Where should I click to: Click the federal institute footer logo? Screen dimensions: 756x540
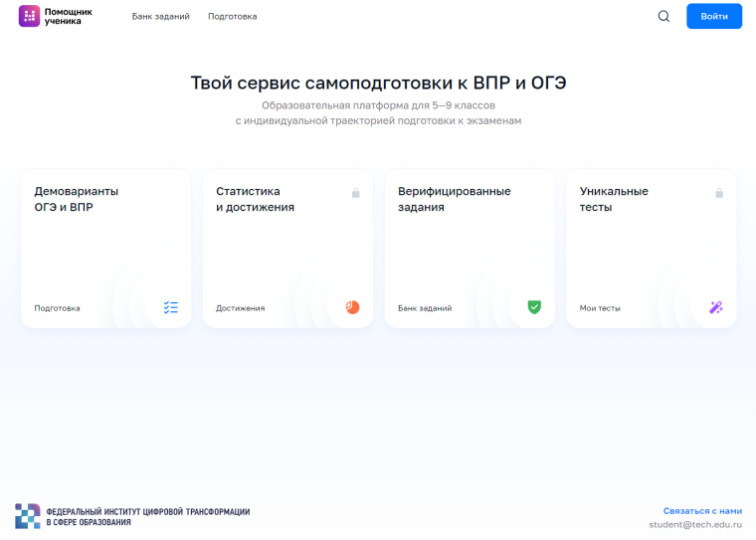(x=28, y=516)
